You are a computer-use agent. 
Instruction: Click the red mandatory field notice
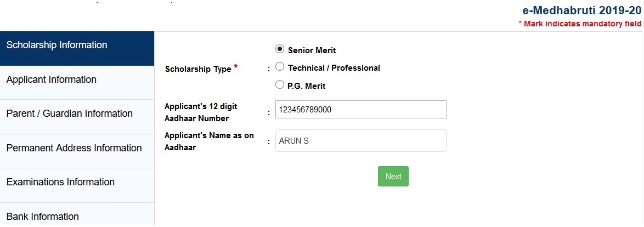click(x=580, y=24)
